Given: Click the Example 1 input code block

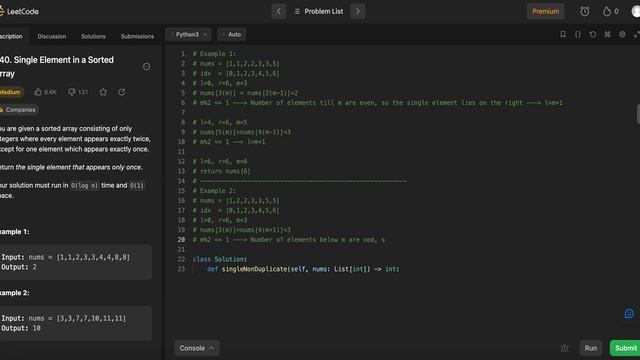Looking at the screenshot, I should 76,262.
